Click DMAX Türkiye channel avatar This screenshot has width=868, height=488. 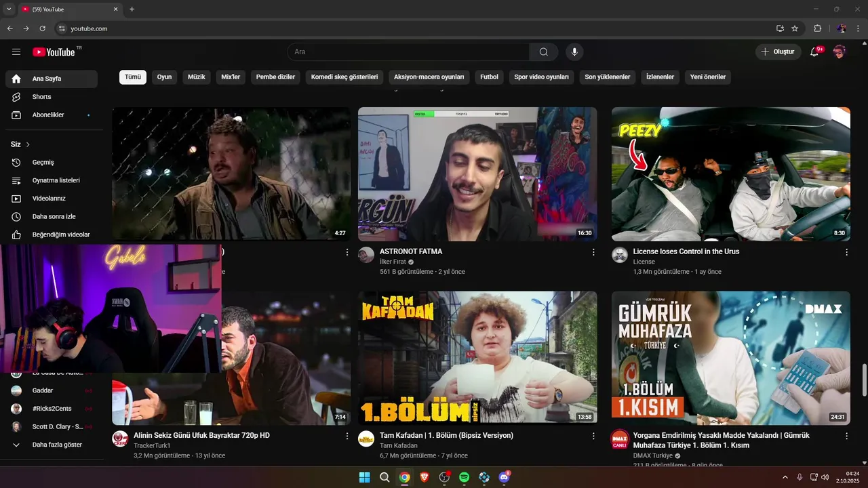pyautogui.click(x=620, y=439)
